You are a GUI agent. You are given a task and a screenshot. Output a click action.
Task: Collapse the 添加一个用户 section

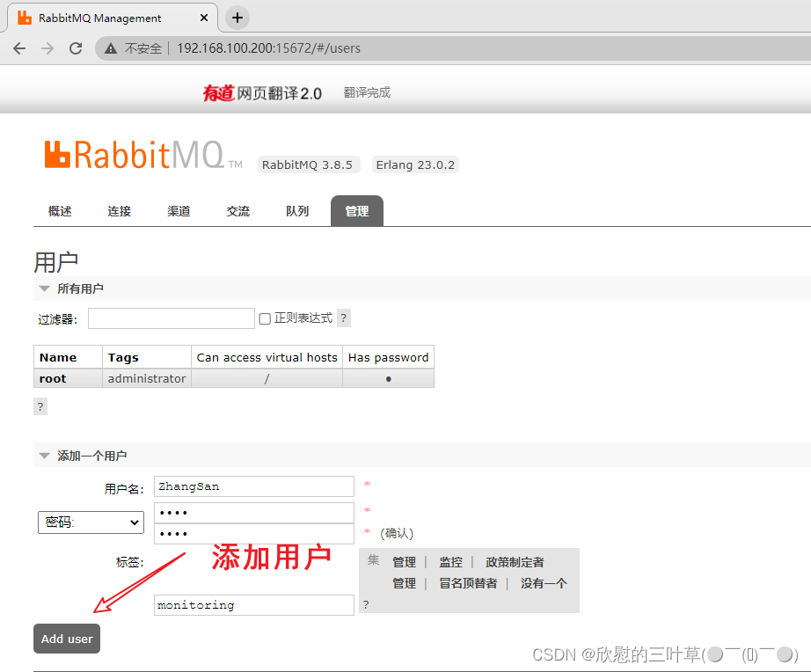(x=83, y=456)
